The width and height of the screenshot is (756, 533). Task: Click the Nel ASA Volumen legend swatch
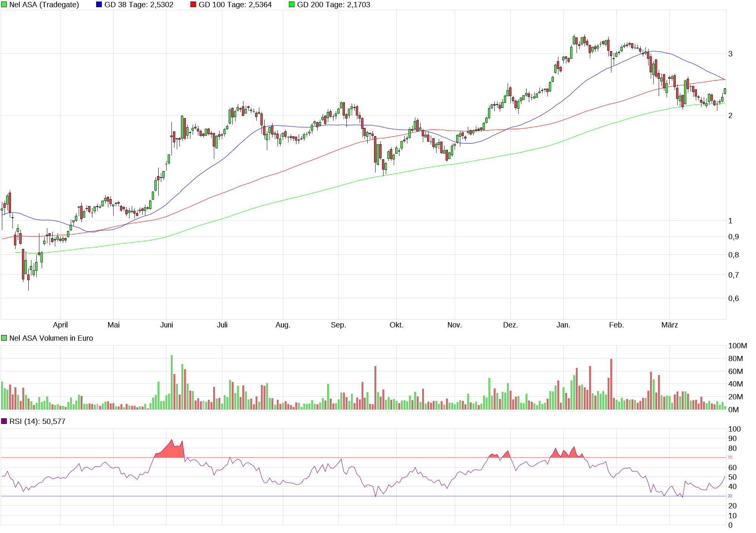(x=4, y=338)
